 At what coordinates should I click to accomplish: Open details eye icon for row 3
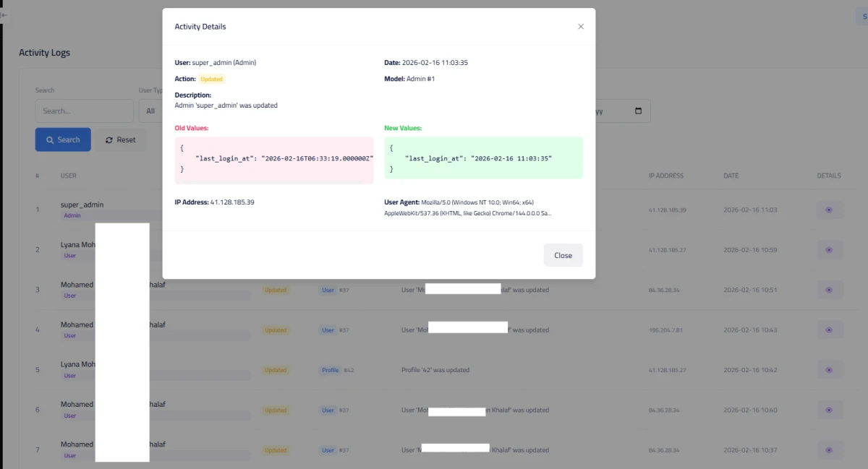829,290
